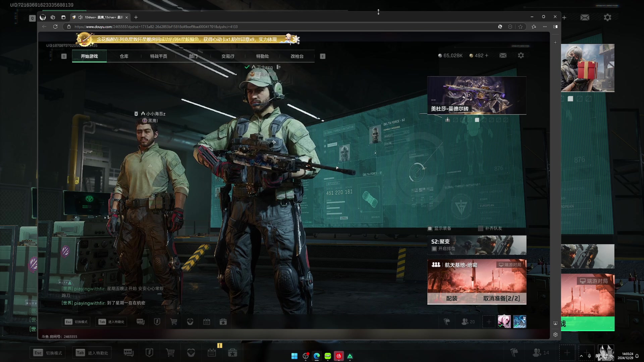Click the flag icon beside friends count 20
This screenshot has width=644, height=362.
pos(447,322)
